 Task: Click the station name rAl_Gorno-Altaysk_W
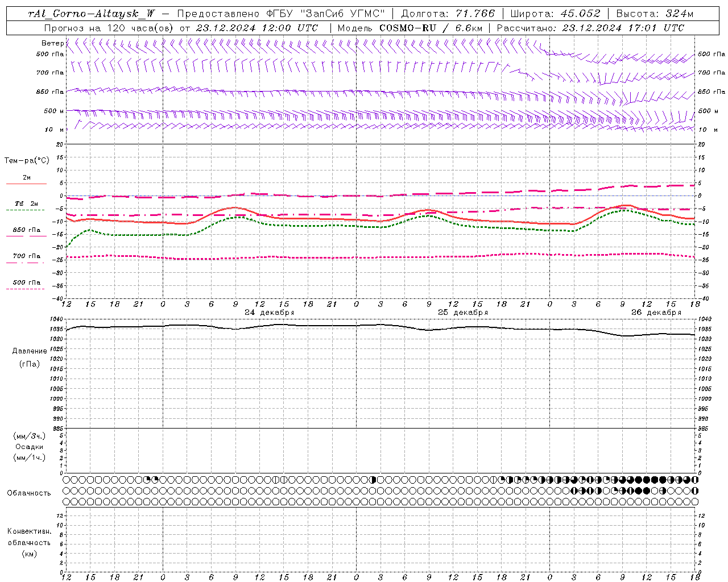(91, 14)
